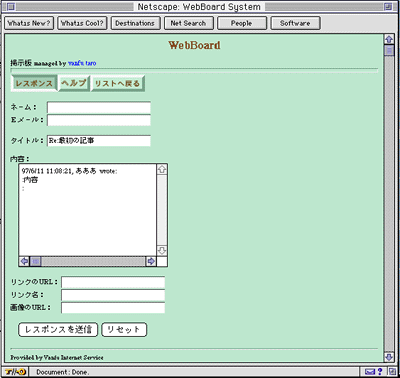400x378 pixels.
Task: Click the page vertical scrollbar thumb
Action: pos(389,50)
